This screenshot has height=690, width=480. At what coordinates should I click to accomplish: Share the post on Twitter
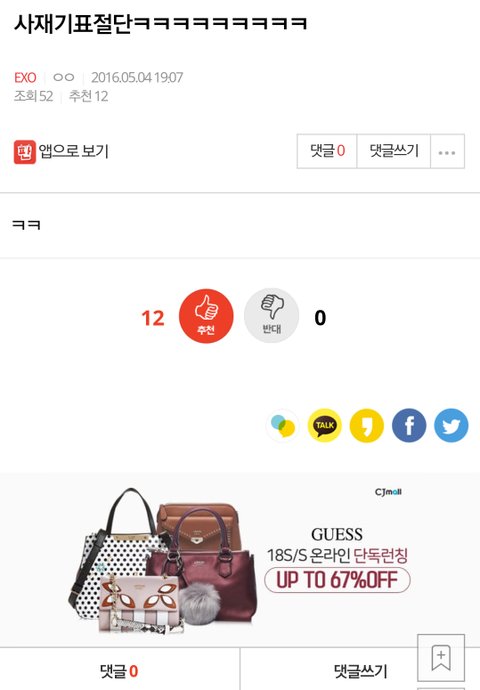pos(451,426)
